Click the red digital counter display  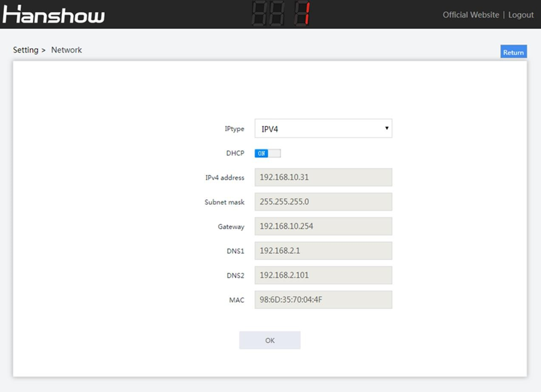[281, 14]
